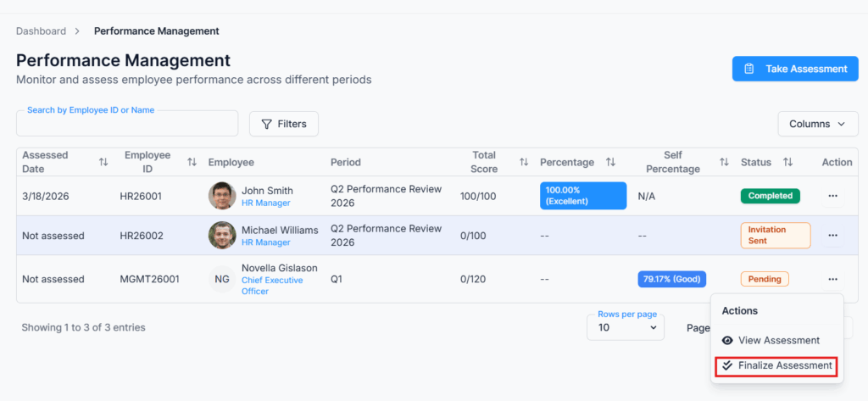Sort by Self Percentage column arrows
The width and height of the screenshot is (868, 401).
(x=724, y=162)
